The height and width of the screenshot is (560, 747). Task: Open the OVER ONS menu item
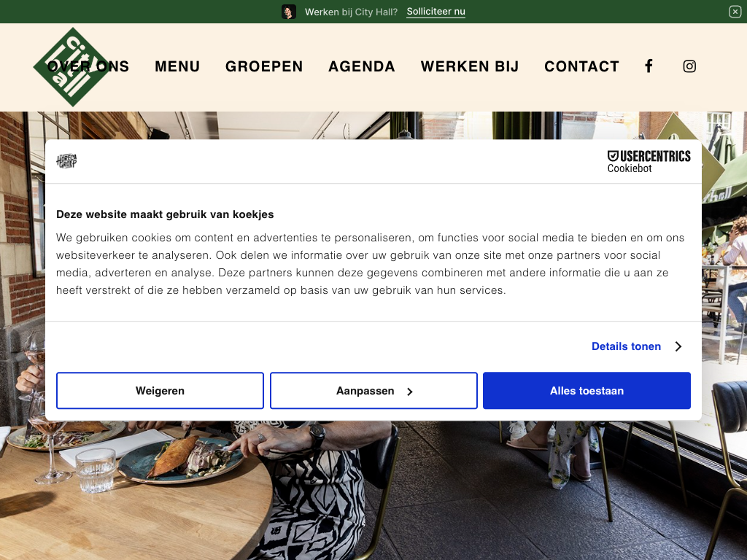point(88,66)
